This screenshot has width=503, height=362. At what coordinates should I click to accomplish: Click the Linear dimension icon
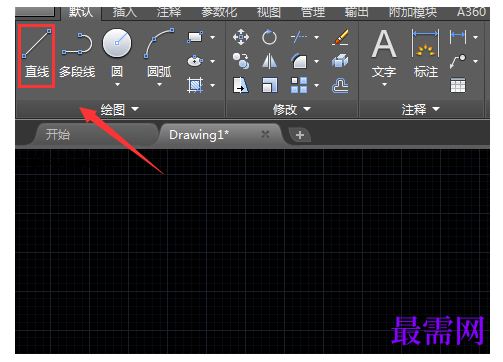pyautogui.click(x=458, y=37)
